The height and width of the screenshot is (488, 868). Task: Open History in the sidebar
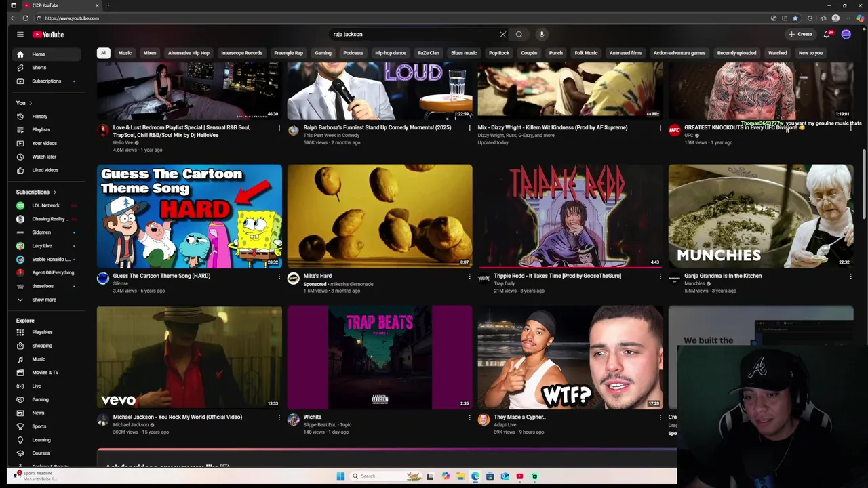[x=46, y=117]
